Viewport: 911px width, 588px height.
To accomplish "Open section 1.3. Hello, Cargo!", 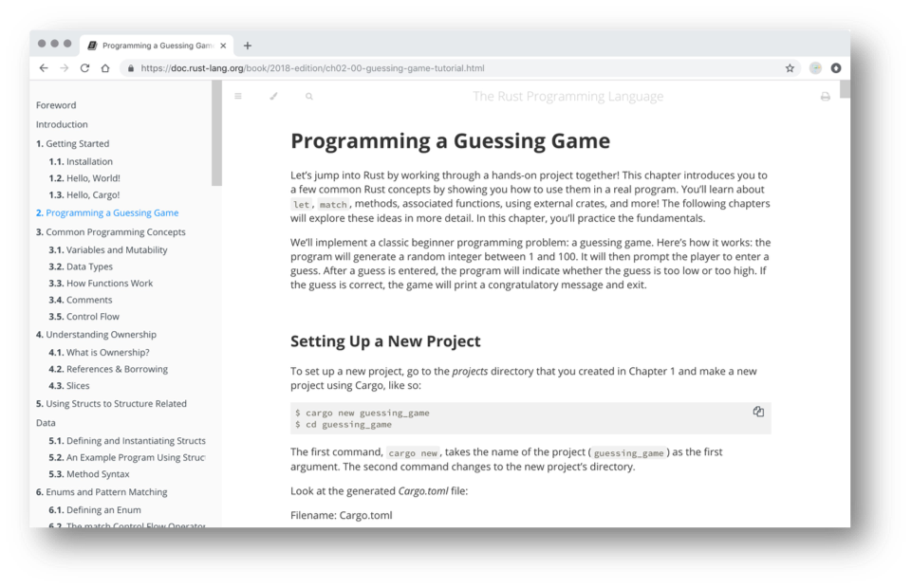I will pyautogui.click(x=84, y=195).
